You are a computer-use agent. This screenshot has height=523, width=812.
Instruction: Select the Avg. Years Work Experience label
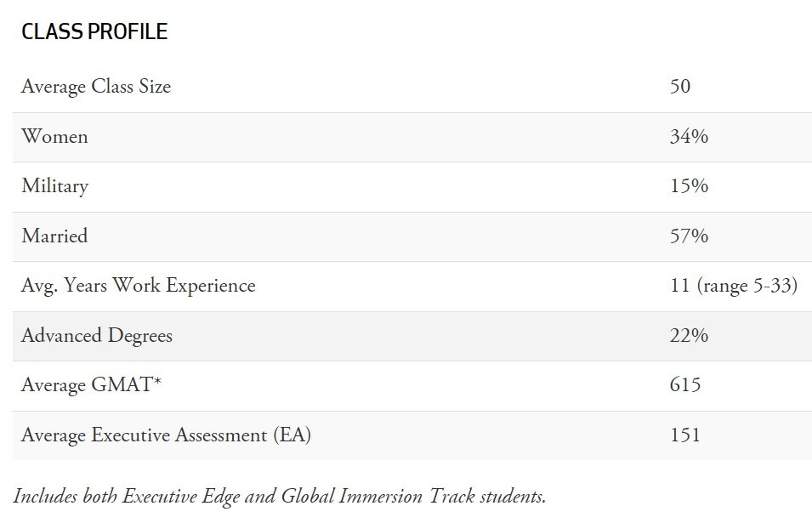click(138, 286)
